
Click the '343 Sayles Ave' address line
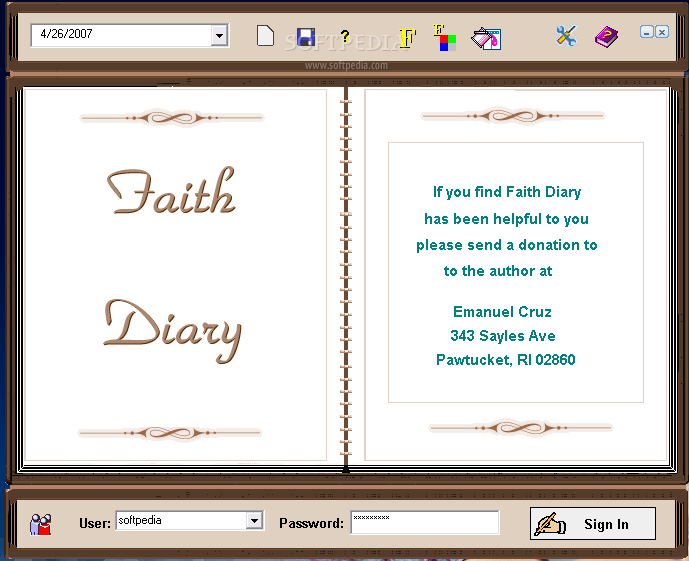503,336
